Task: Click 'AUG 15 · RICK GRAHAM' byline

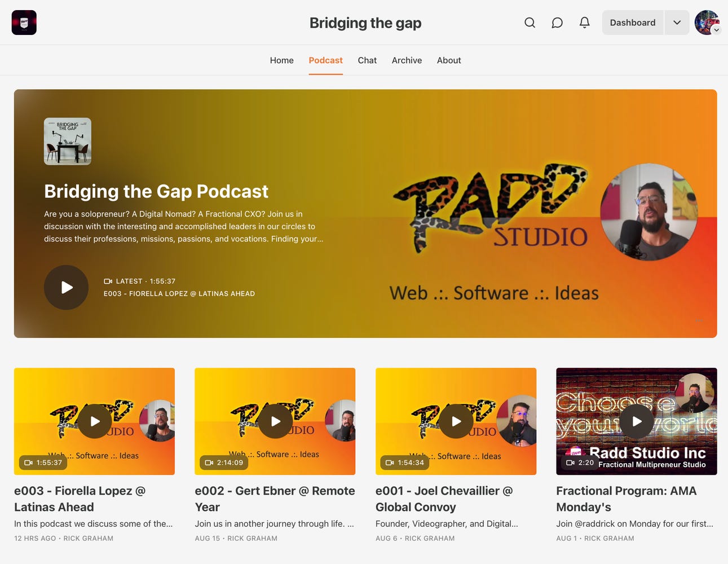Action: pos(236,539)
